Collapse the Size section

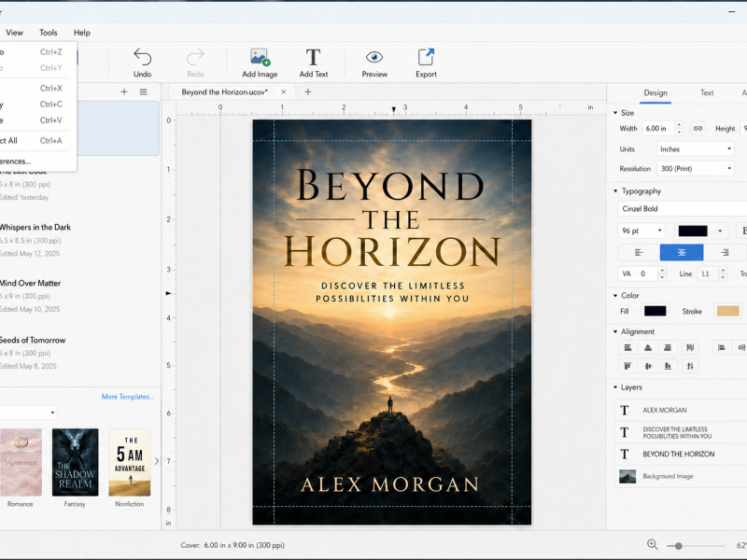615,113
